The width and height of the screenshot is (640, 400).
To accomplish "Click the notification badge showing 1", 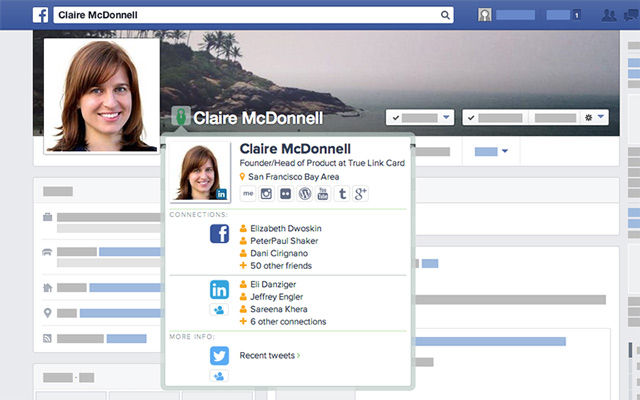I will [576, 15].
